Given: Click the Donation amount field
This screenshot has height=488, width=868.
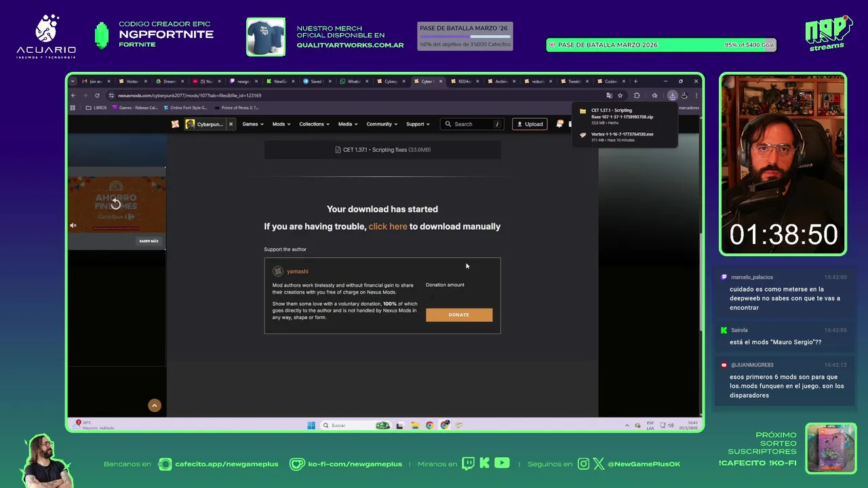Looking at the screenshot, I should tap(458, 297).
